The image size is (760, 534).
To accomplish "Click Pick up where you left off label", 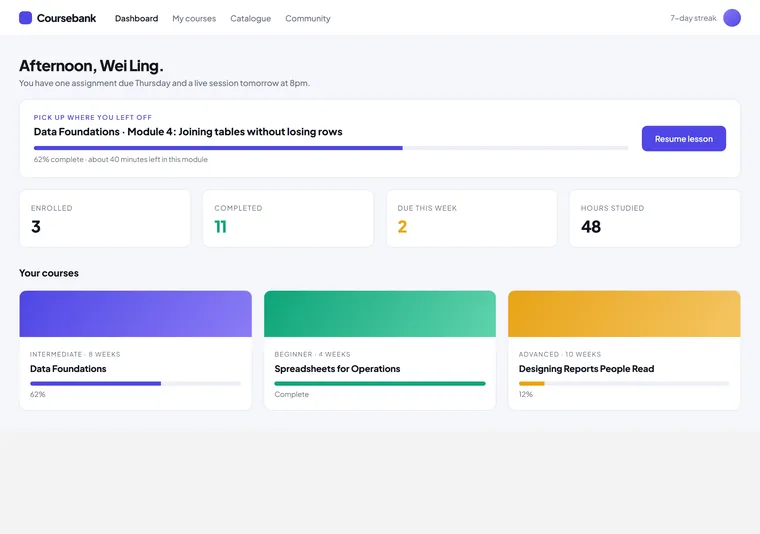I will coord(93,117).
